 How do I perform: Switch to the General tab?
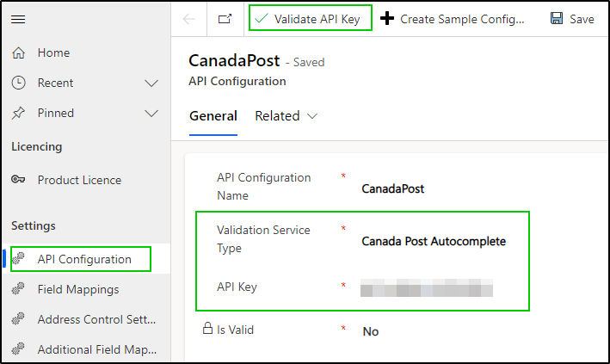[x=213, y=116]
